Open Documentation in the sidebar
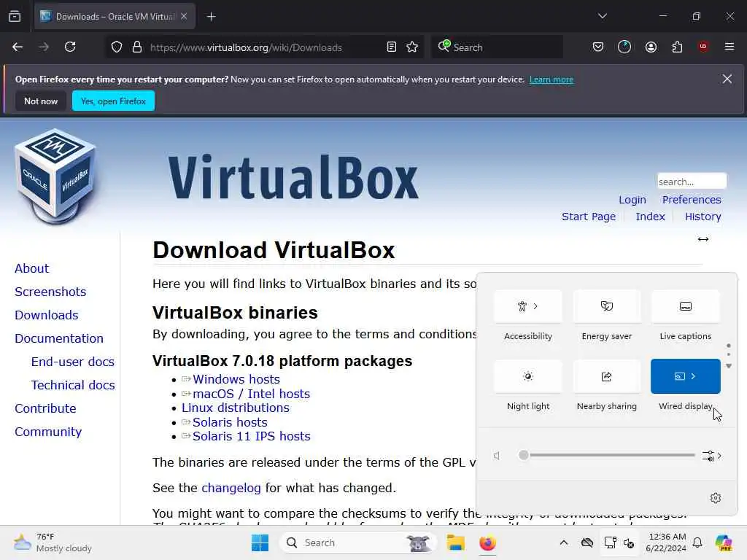Image resolution: width=747 pixels, height=560 pixels. point(58,338)
